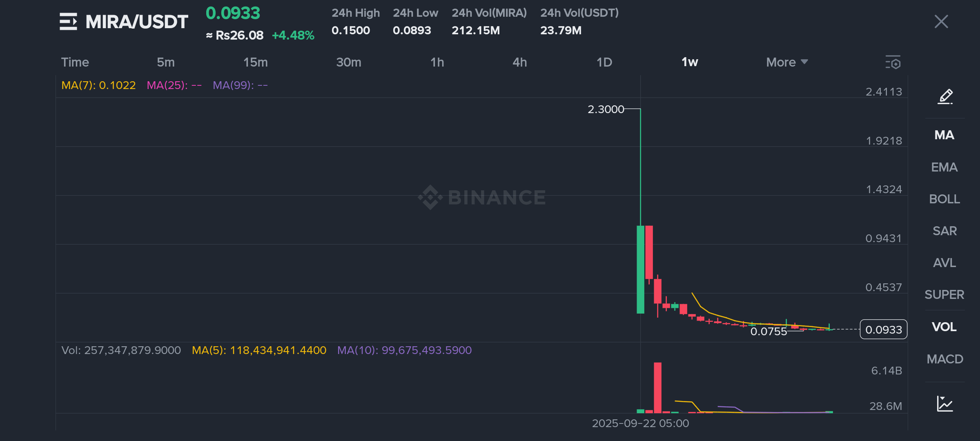
Task: Enable the EMA indicator
Action: (x=944, y=167)
